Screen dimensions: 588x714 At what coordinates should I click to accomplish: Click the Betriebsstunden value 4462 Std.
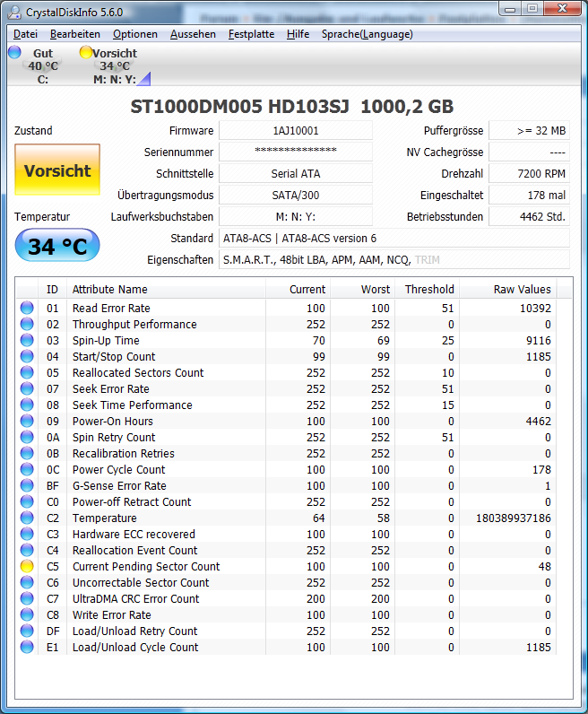(529, 217)
